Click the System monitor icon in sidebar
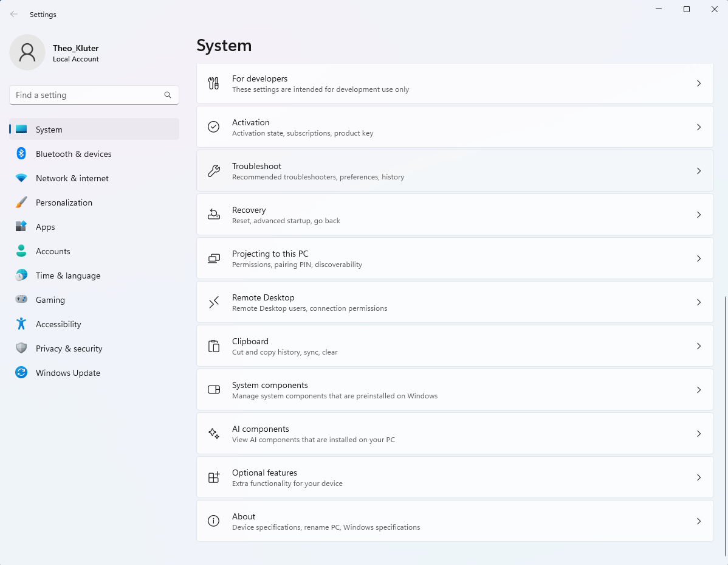The image size is (728, 565). click(x=21, y=129)
